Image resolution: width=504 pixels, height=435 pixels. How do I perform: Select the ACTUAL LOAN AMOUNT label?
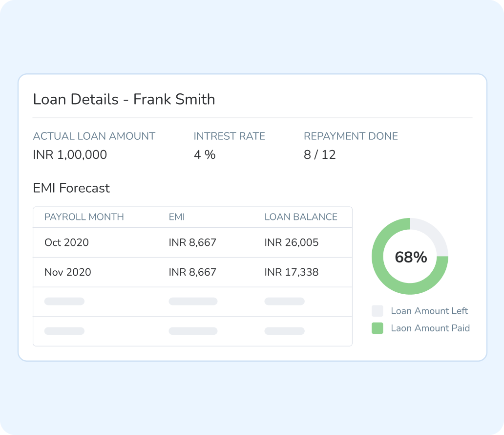click(94, 136)
